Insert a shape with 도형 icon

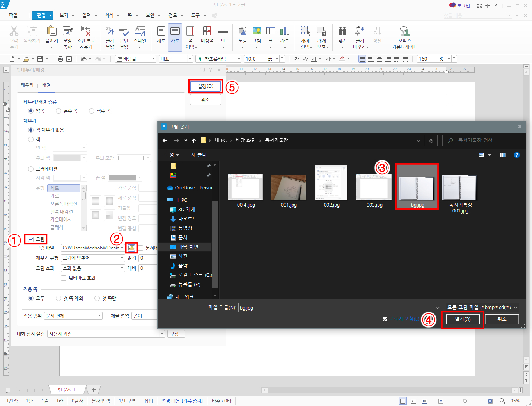click(243, 31)
